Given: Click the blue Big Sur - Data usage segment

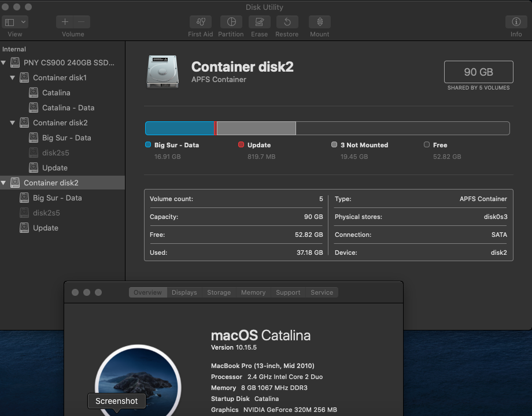Looking at the screenshot, I should coord(179,128).
